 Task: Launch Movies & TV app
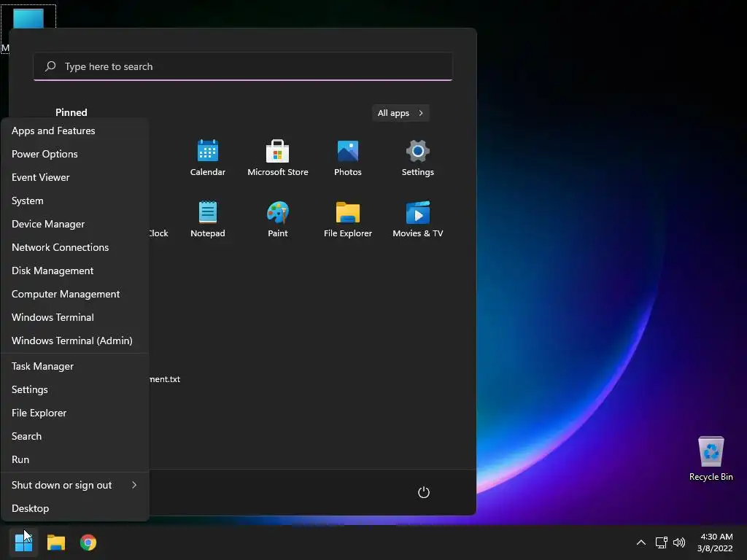click(x=418, y=212)
